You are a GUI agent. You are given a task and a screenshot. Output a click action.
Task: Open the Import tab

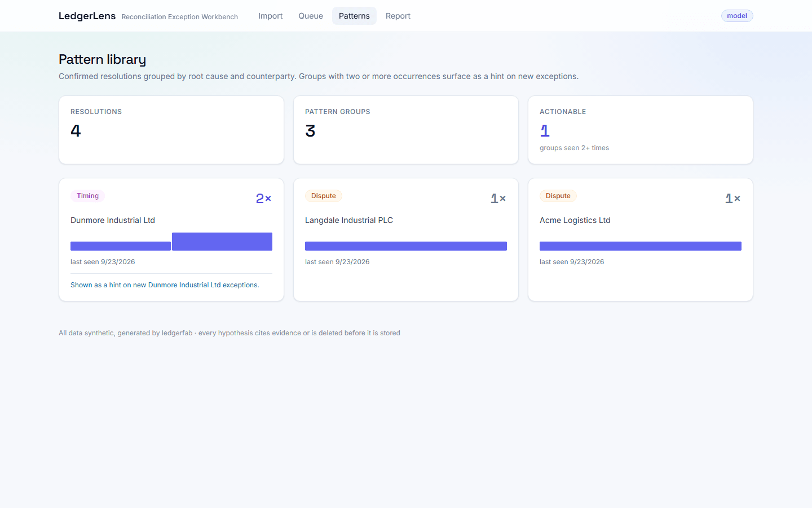[270, 16]
